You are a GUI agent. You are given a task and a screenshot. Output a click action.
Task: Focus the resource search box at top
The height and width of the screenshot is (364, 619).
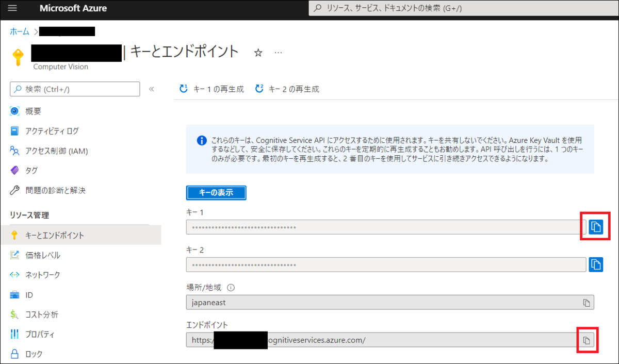point(463,8)
